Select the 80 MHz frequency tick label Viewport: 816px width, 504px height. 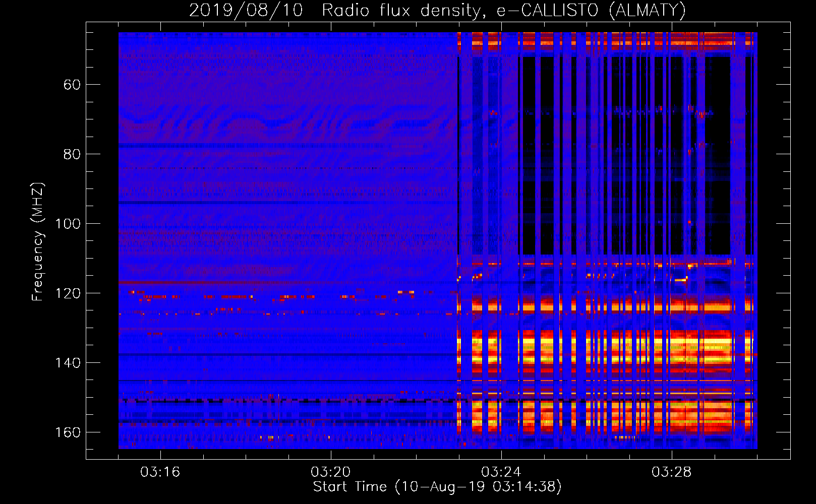(x=72, y=154)
